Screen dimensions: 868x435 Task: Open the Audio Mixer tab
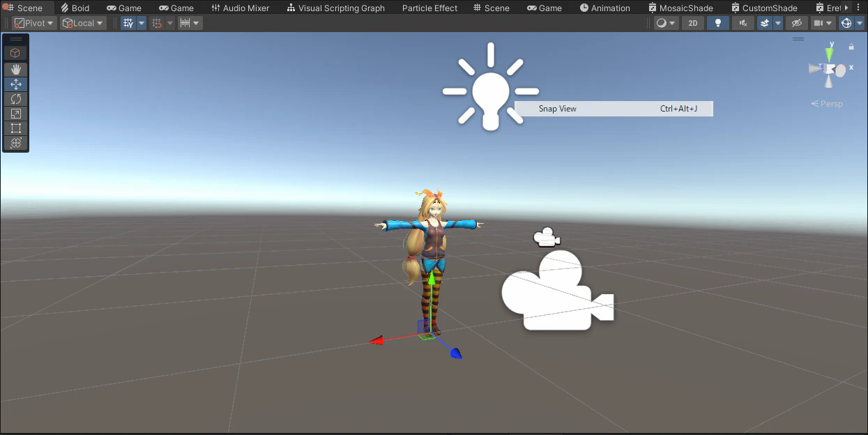[x=241, y=8]
